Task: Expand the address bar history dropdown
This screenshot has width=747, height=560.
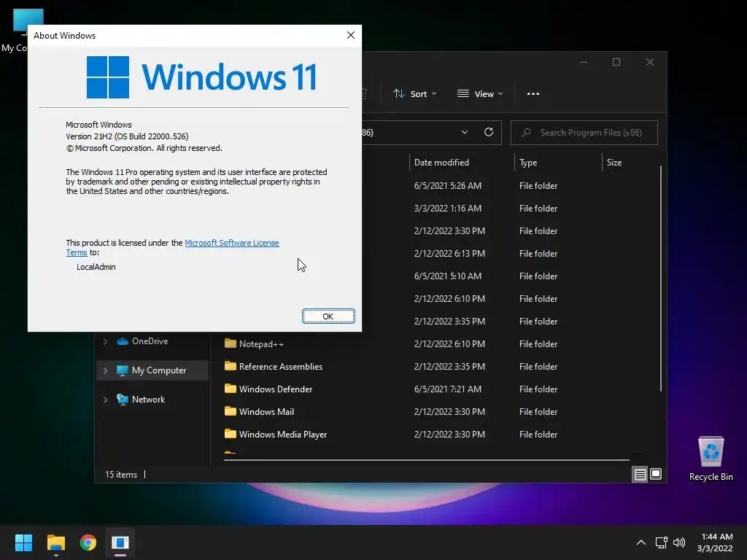Action: [465, 133]
